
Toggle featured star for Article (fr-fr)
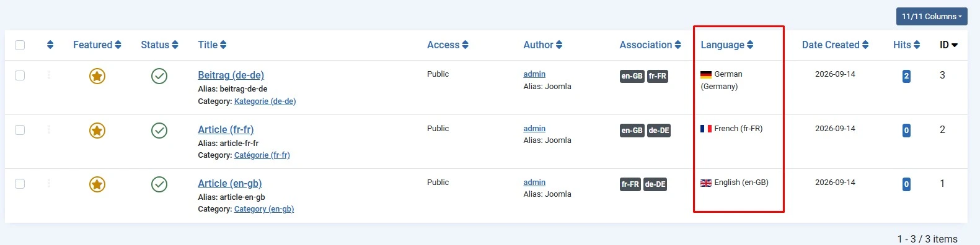97,131
